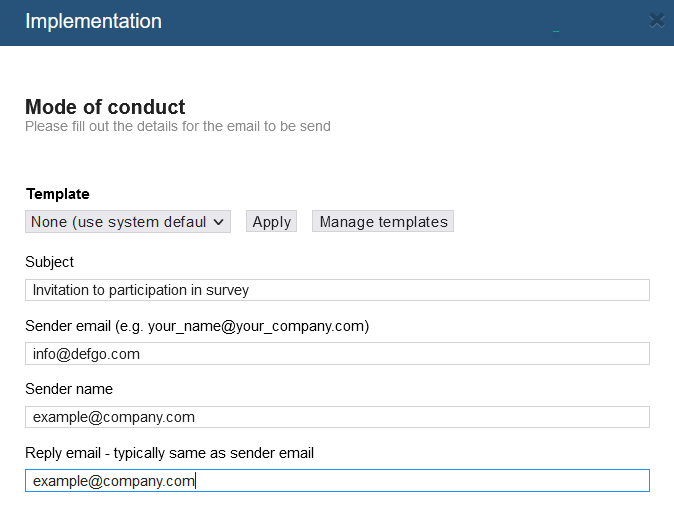Click the small teal dash mark in the header
The width and height of the screenshot is (674, 507).
pos(556,31)
